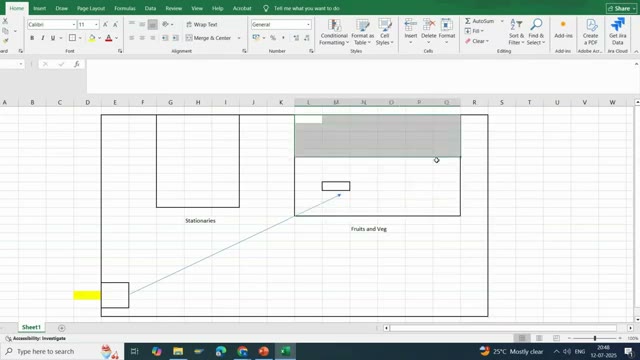Toggle Wrap Text
640x360 pixels.
(x=202, y=24)
